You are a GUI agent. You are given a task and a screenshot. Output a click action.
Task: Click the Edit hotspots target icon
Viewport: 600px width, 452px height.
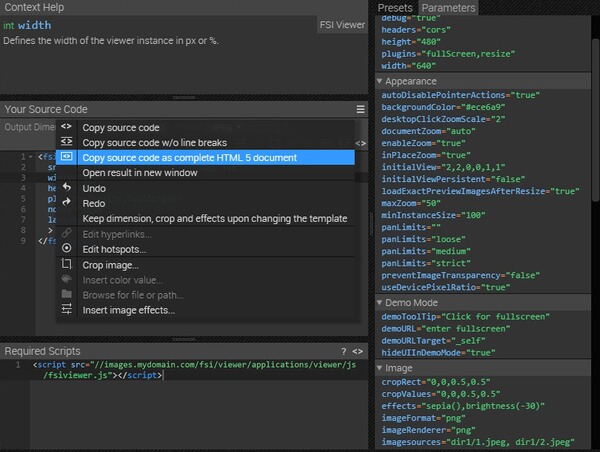point(67,249)
